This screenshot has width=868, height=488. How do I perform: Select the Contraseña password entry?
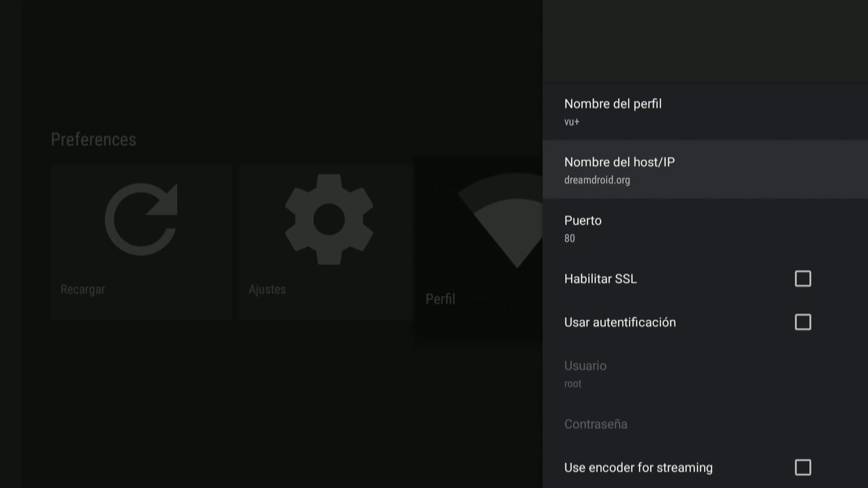[595, 424]
